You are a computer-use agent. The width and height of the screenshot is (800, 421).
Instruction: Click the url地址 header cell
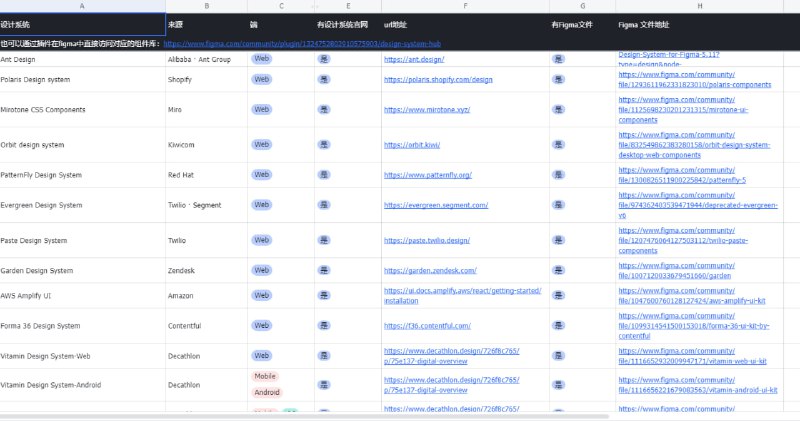pyautogui.click(x=465, y=24)
